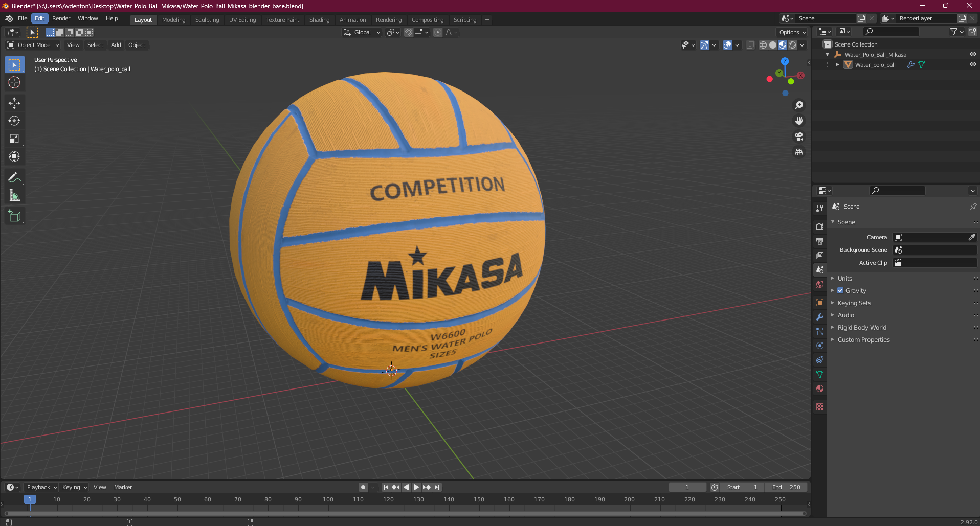This screenshot has height=526, width=980.
Task: Click the viewport zoom magnifier icon
Action: pos(799,105)
